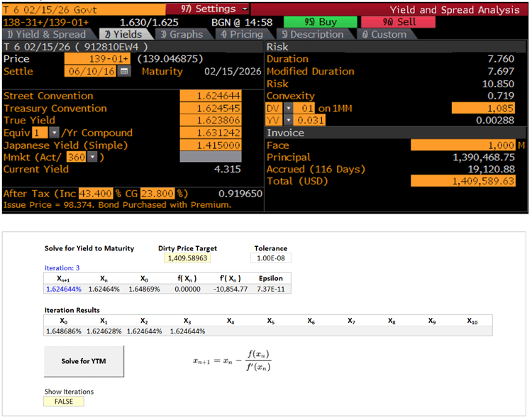Select the Dirty Price Target cell
The image size is (532, 420).
187,258
